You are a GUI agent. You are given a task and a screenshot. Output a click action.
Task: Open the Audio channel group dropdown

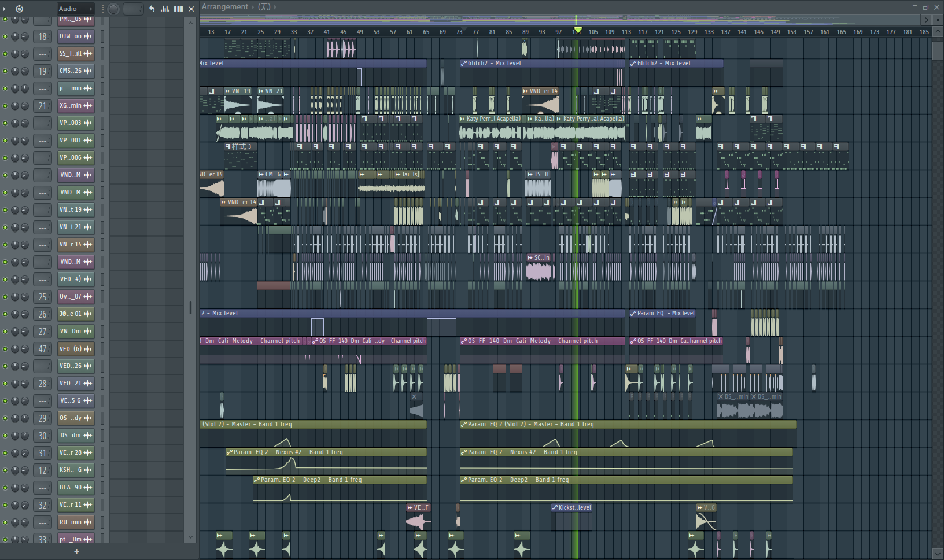click(75, 9)
